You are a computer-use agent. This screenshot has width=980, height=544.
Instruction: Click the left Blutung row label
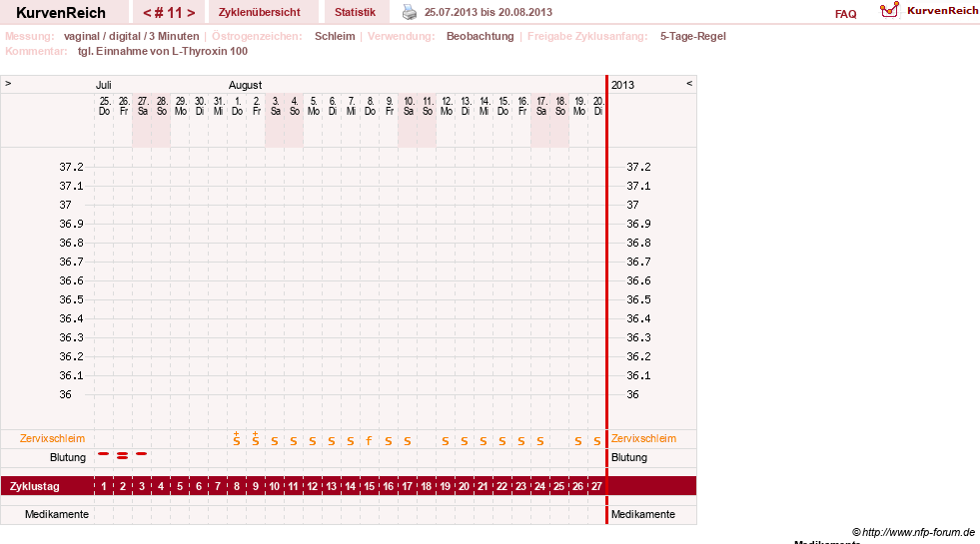click(x=68, y=457)
